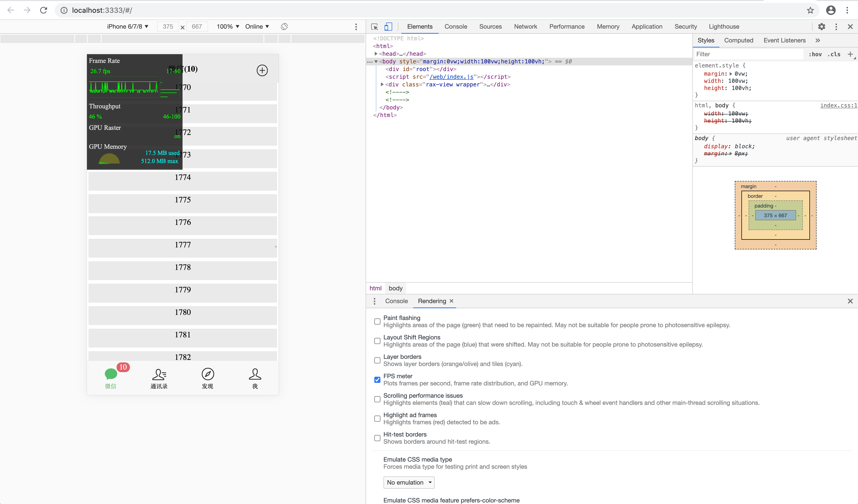Expand the head element node
Viewport: 858px width, 504px height.
(x=376, y=54)
